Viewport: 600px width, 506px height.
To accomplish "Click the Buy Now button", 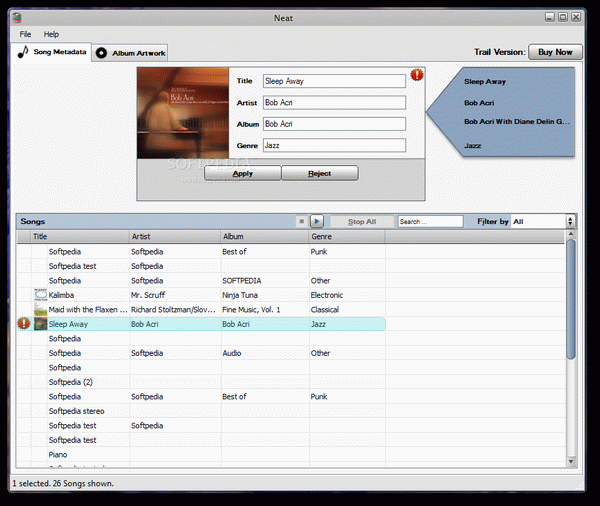I will (x=556, y=52).
